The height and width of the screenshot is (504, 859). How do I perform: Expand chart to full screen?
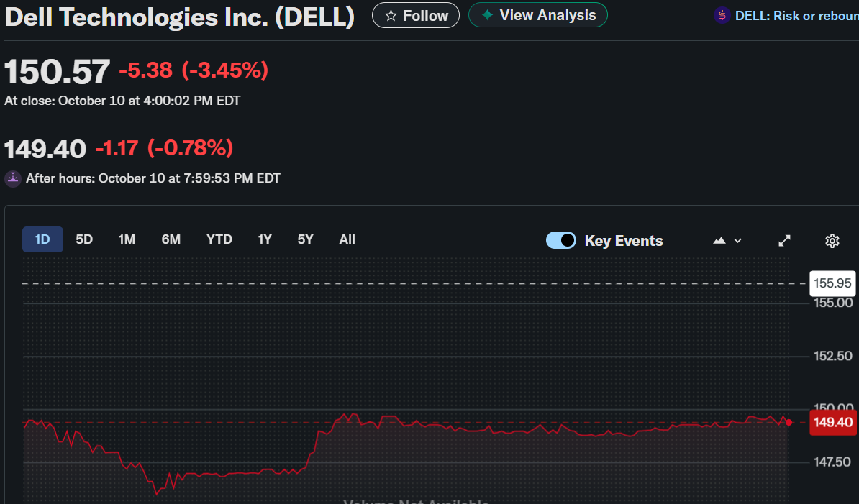[x=785, y=241]
